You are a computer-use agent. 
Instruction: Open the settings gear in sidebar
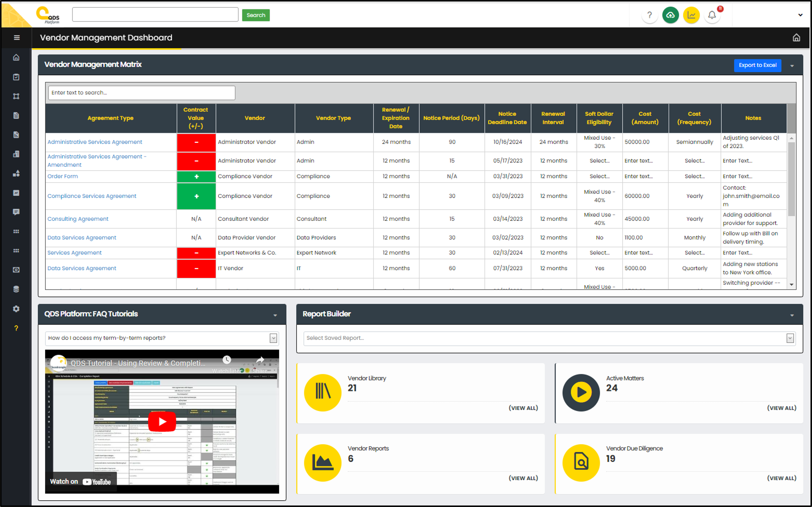pos(16,308)
